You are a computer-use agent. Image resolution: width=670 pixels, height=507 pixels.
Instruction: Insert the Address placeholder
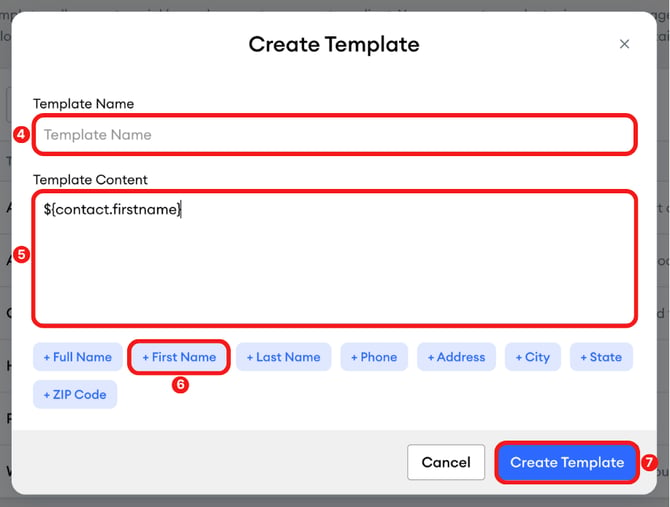(456, 357)
